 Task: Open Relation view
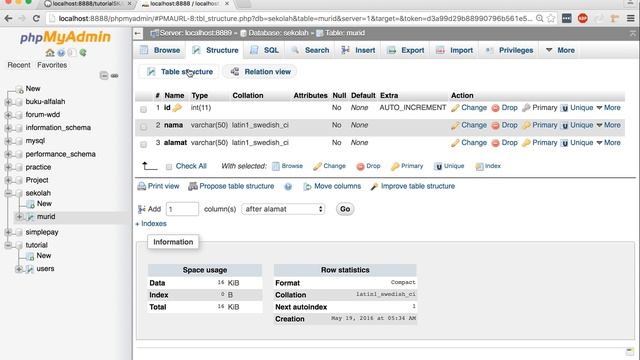[260, 72]
